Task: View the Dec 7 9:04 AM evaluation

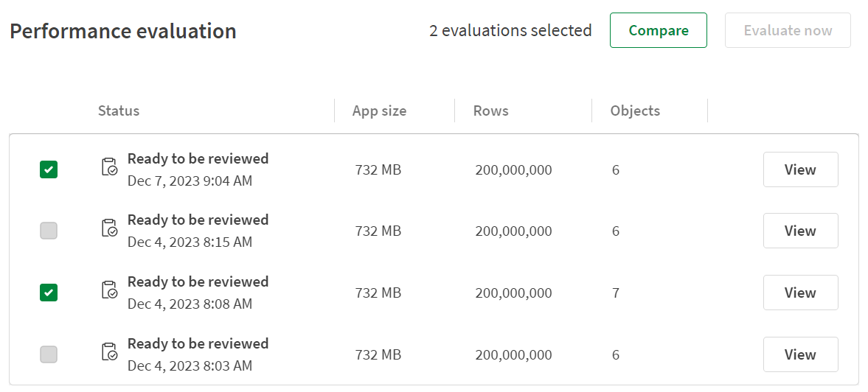Action: pos(800,169)
